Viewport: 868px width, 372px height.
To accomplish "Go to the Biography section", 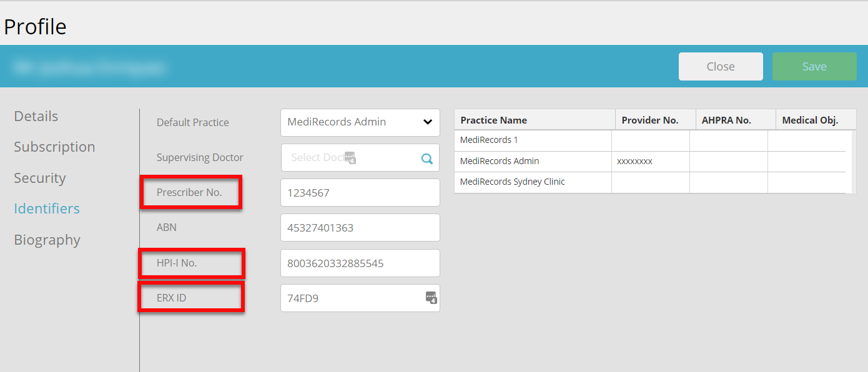I will pos(47,240).
